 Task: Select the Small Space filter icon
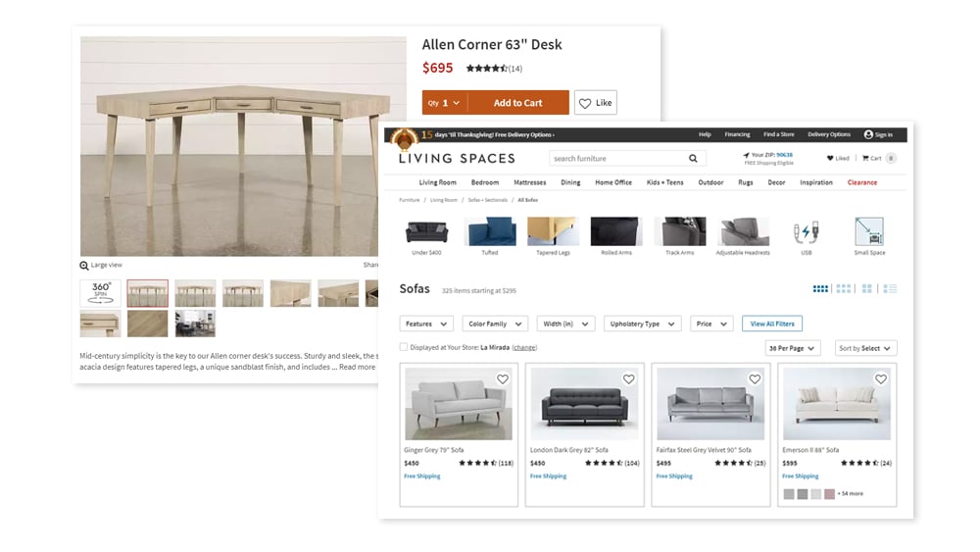click(x=869, y=232)
